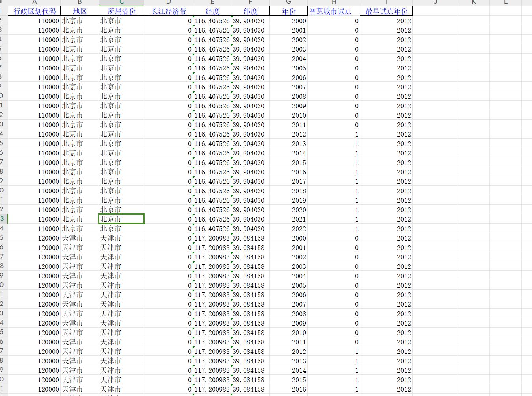Click 行政区划代码 110000 in 北京市 2015 row
The image size is (532, 396).
pos(34,163)
